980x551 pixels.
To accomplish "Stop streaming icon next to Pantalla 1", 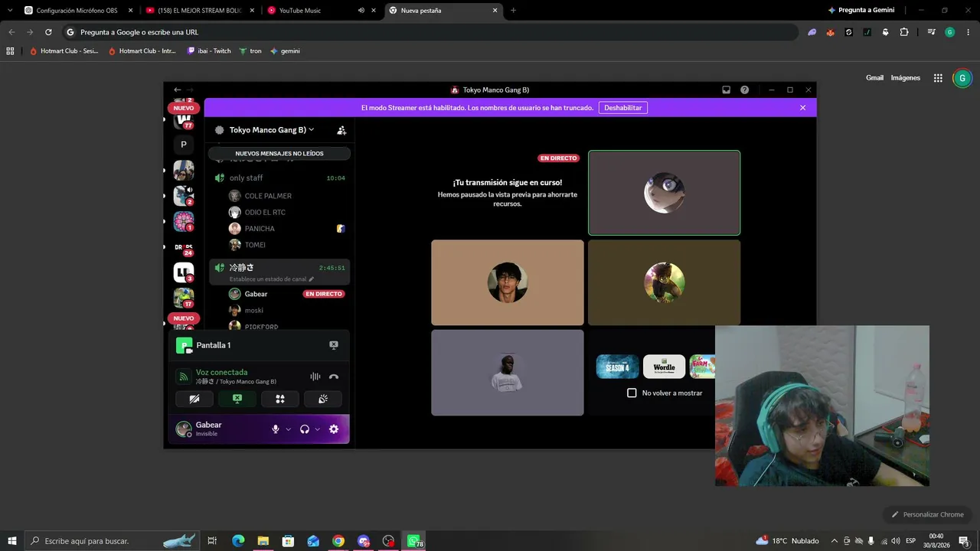I will pos(334,345).
